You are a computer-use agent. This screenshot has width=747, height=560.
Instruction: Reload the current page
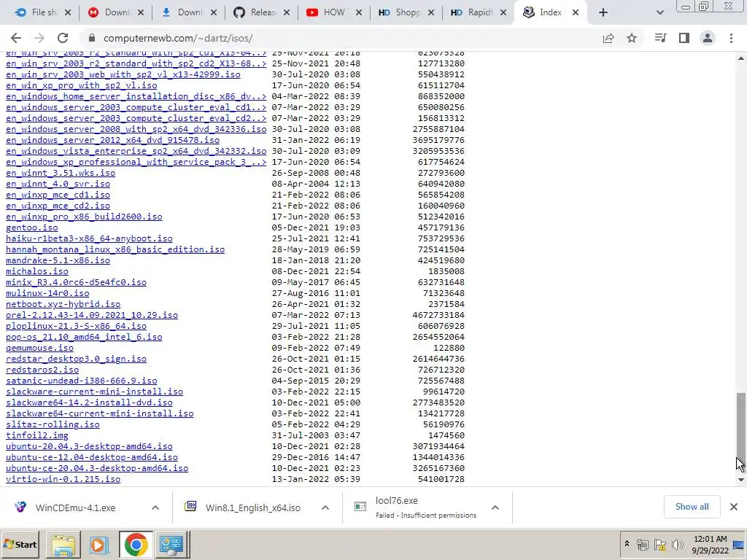63,38
